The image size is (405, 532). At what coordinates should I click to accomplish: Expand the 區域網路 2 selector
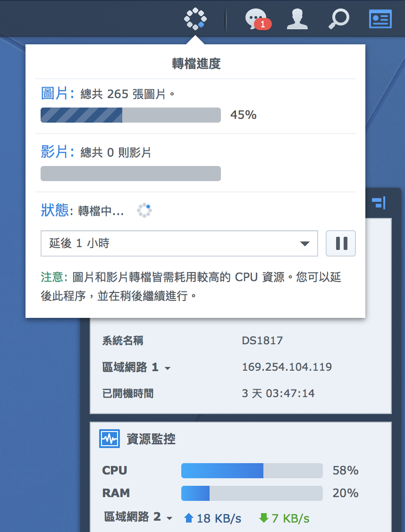170,518
